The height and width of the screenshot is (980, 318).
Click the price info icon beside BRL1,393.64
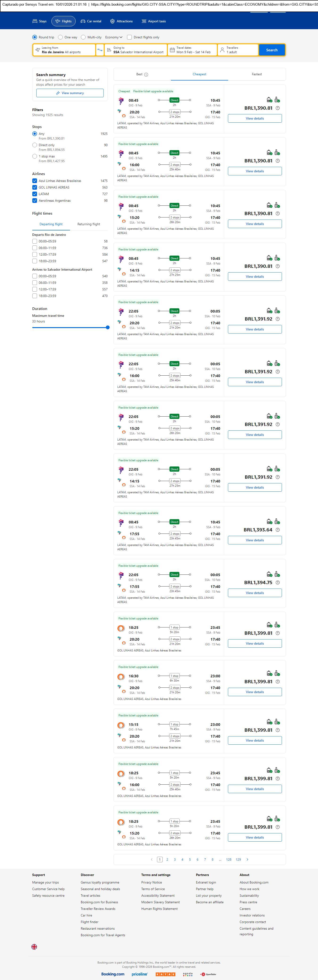[x=278, y=530]
